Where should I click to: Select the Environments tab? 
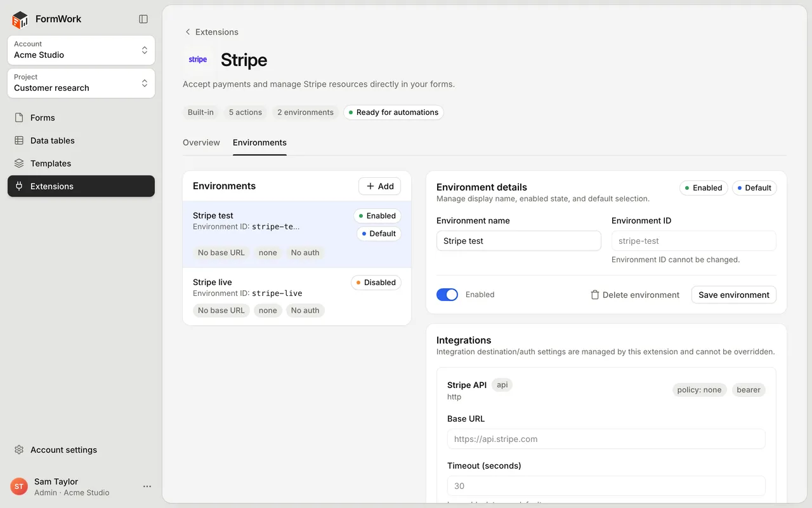(259, 143)
